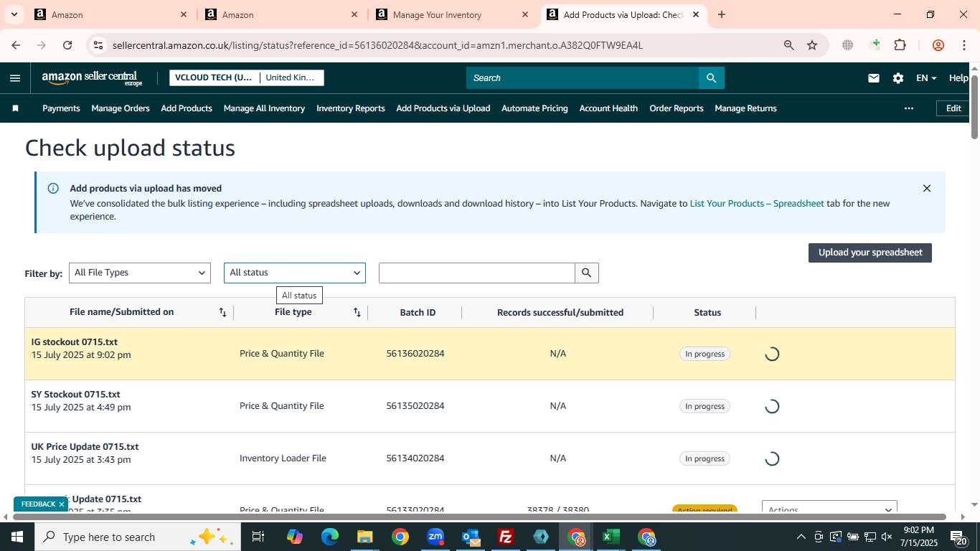980x551 pixels.
Task: Click the horizontal page scrollbar
Action: 479,517
